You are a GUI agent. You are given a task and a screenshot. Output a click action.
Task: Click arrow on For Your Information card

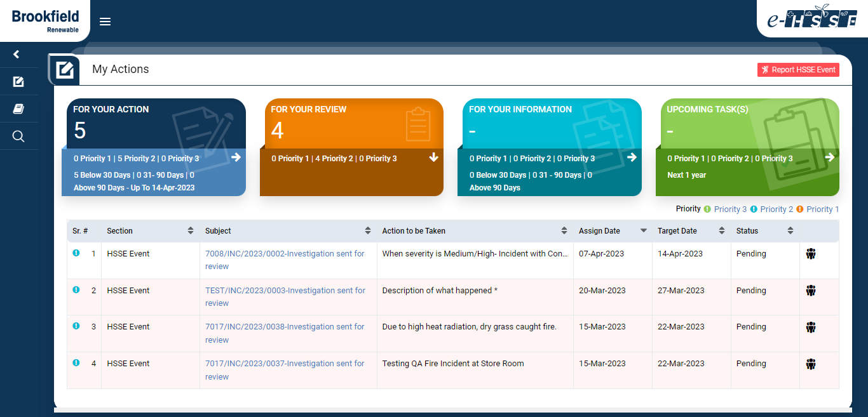(x=632, y=157)
